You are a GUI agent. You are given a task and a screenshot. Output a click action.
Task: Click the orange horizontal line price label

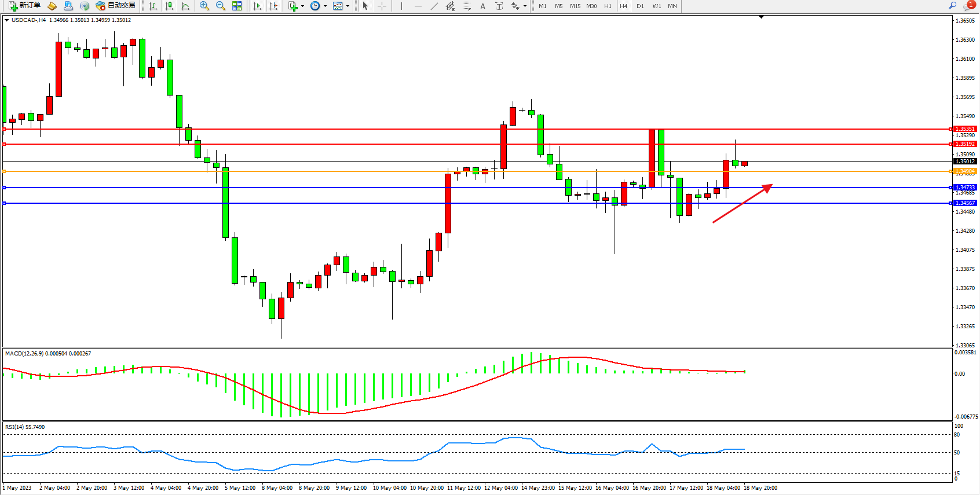click(x=965, y=171)
